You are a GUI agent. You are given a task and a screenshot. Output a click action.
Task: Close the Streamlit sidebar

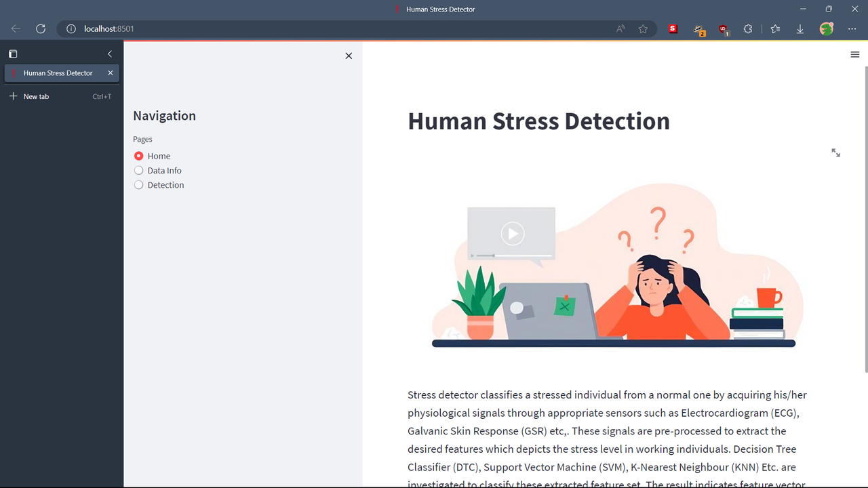pyautogui.click(x=349, y=56)
